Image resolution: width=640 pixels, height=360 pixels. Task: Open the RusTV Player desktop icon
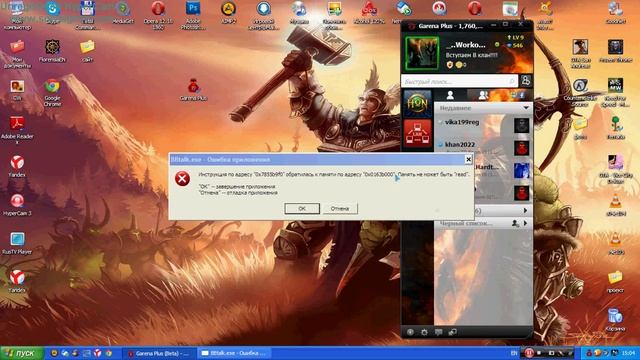(17, 243)
